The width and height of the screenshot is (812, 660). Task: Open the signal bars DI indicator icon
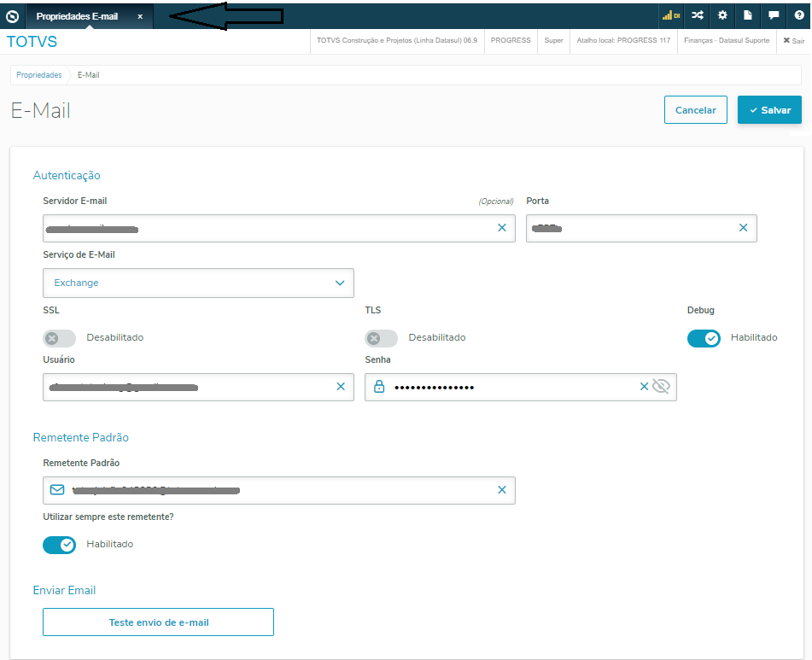[x=671, y=15]
